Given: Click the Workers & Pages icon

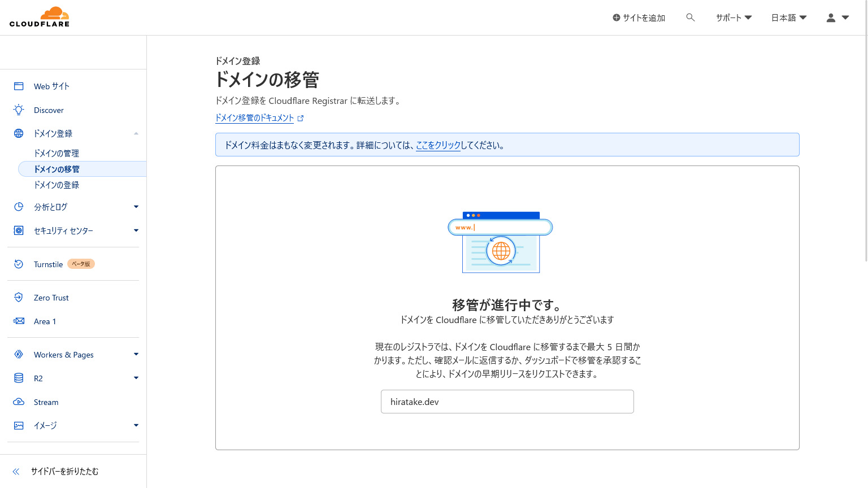Looking at the screenshot, I should point(19,354).
